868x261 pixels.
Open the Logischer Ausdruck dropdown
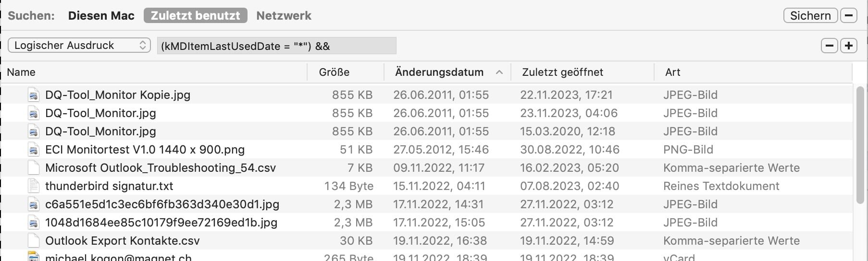point(79,46)
